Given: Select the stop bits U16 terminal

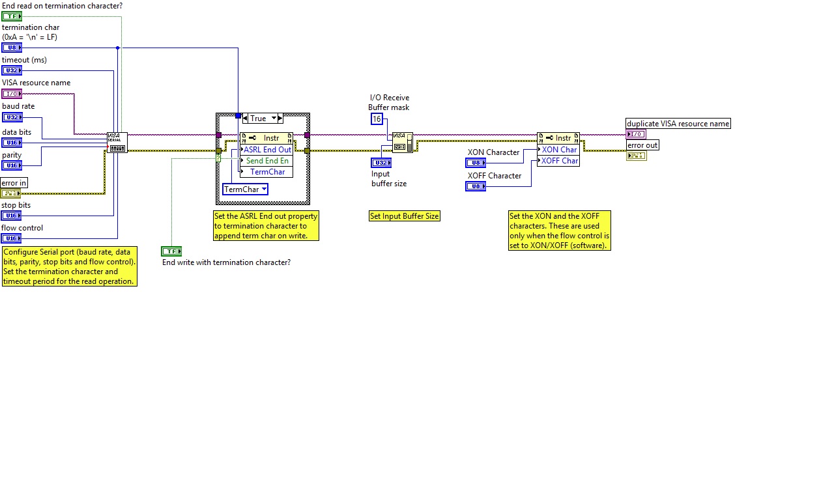Looking at the screenshot, I should click(12, 216).
